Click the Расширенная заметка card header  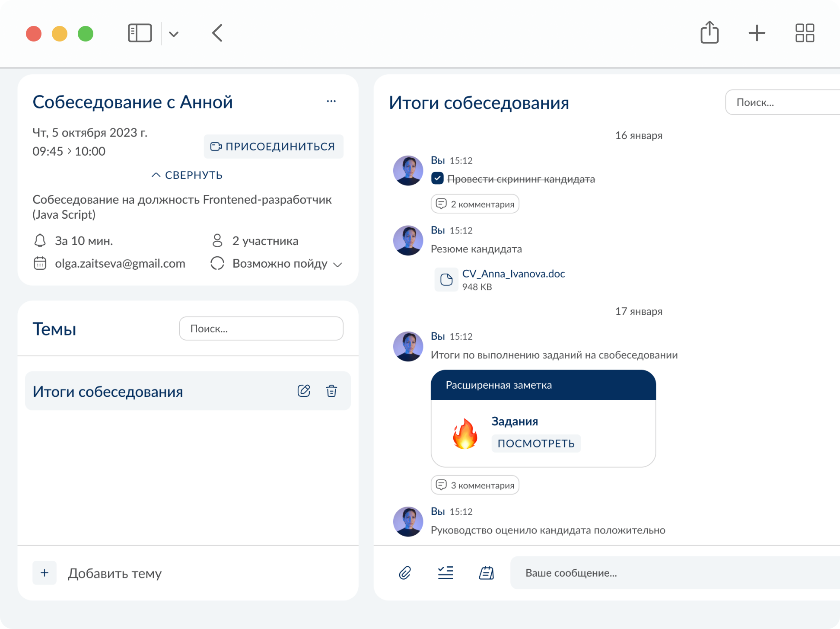click(x=543, y=385)
